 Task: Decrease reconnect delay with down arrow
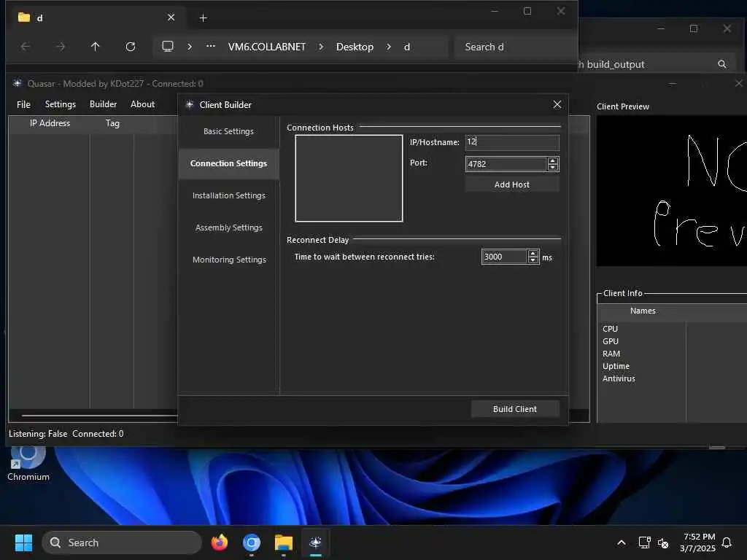pos(533,260)
